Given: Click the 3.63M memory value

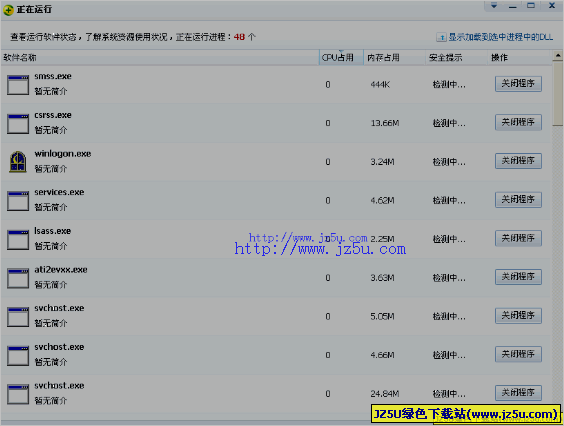Looking at the screenshot, I should tap(382, 278).
